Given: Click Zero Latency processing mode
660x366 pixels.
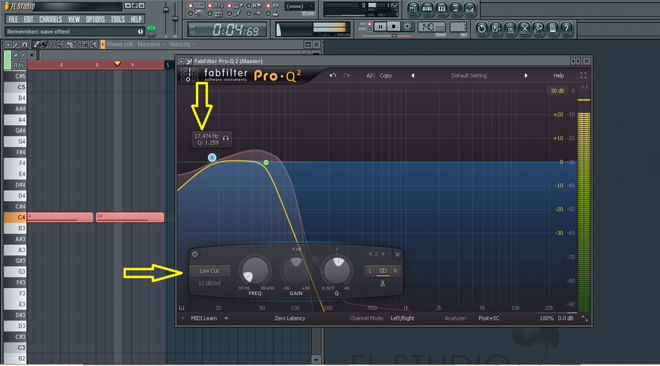Looking at the screenshot, I should 290,318.
